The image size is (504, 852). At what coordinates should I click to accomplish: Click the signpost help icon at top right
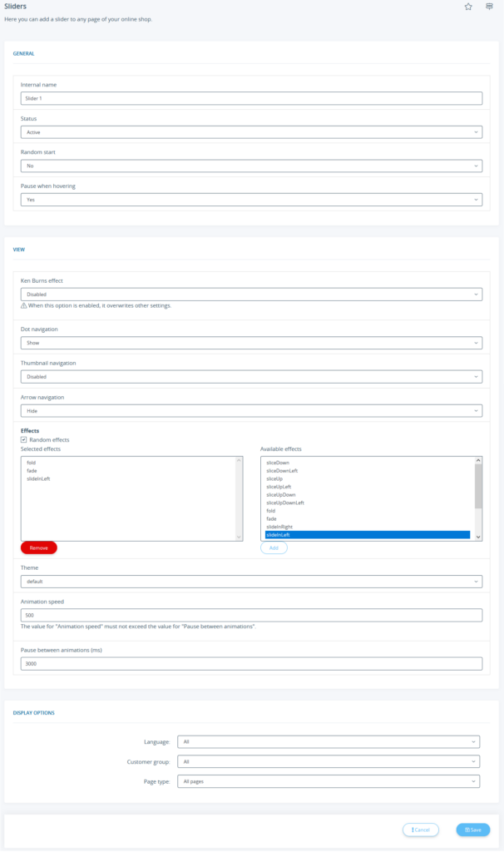coord(490,7)
